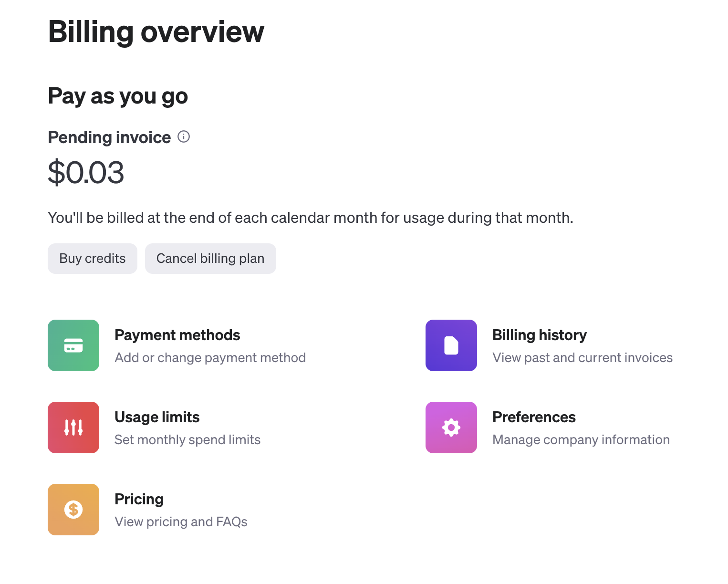Click "View pricing and FAQs" description

181,522
